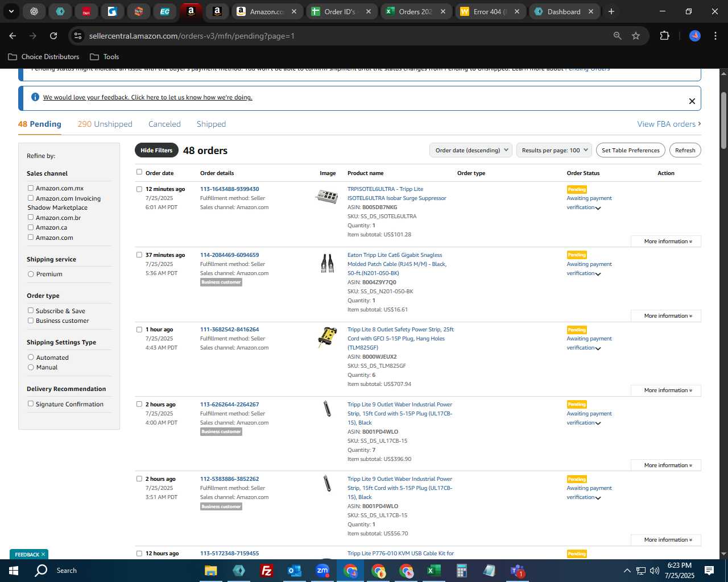Expand More information for order 112-5383886-3852262

[666, 540]
